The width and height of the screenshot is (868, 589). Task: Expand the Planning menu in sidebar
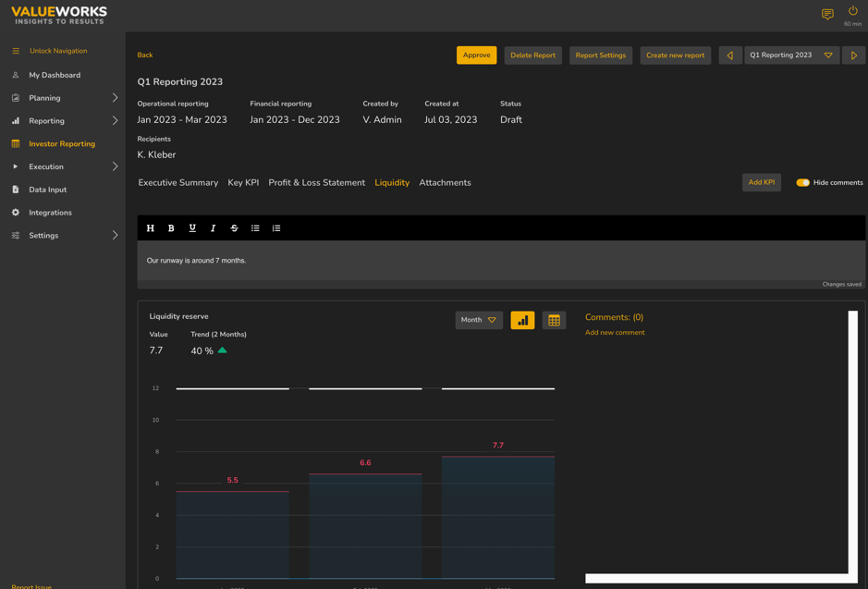coord(115,98)
